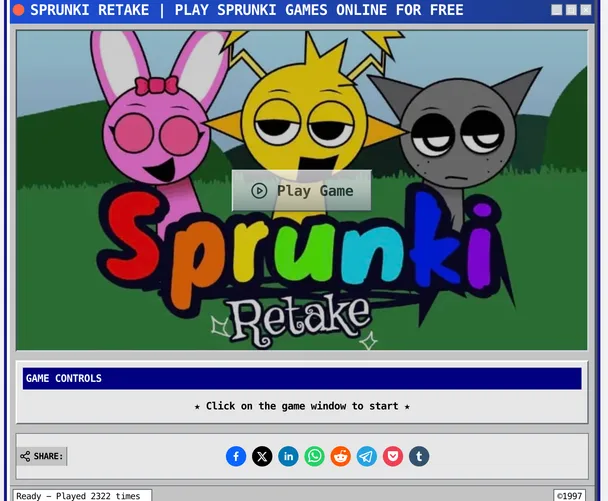Click the ©1997 status text

pos(569,496)
